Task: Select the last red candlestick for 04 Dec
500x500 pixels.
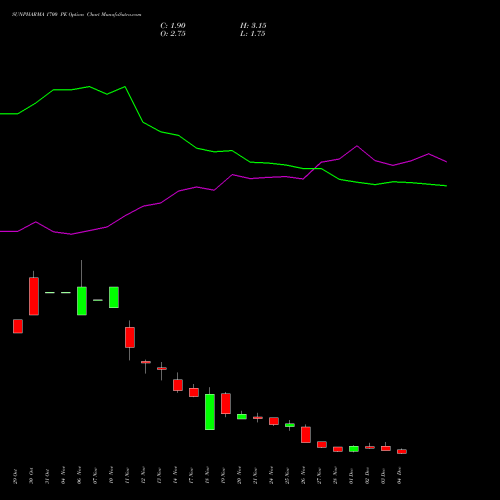Action: pyautogui.click(x=402, y=451)
